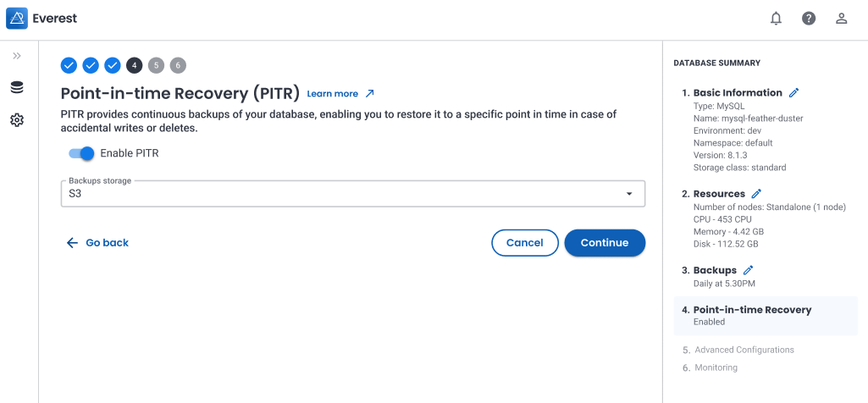Open the databases sidebar icon

point(17,88)
